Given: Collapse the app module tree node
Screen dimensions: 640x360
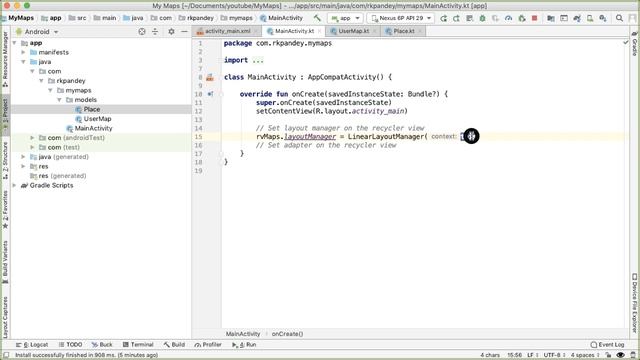Looking at the screenshot, I should click(x=15, y=43).
